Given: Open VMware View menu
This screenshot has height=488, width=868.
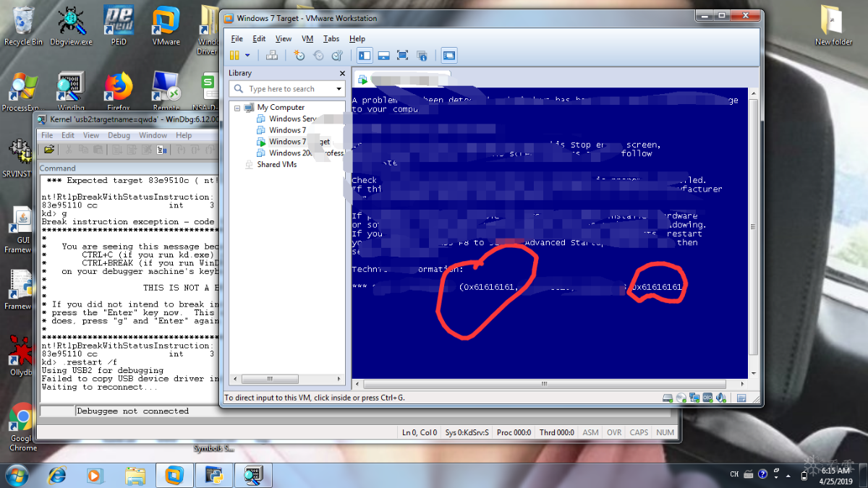Looking at the screenshot, I should coord(284,39).
